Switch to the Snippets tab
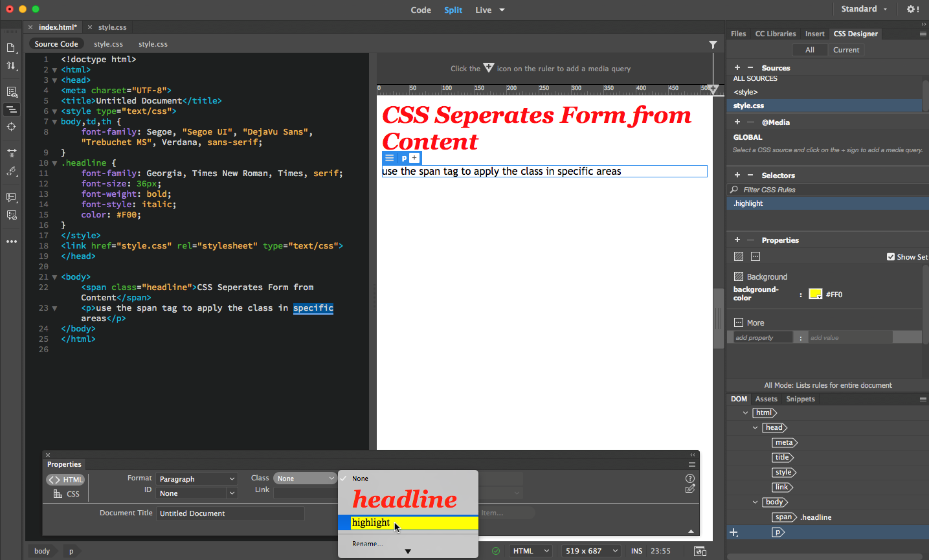929x560 pixels. (x=800, y=399)
